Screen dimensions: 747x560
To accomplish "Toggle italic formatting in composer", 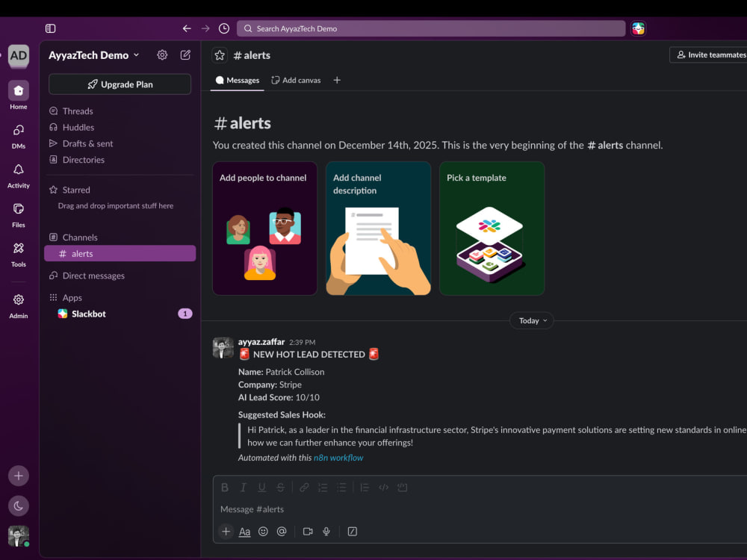I will click(244, 487).
